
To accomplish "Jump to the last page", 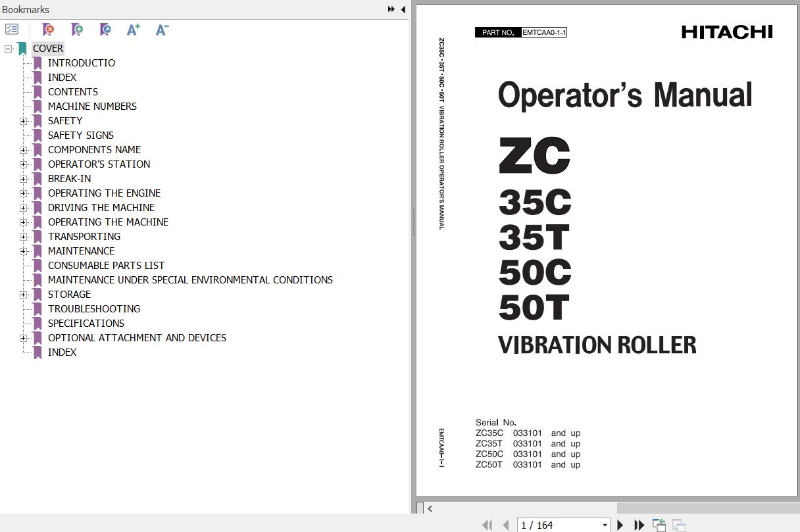I will tap(639, 525).
